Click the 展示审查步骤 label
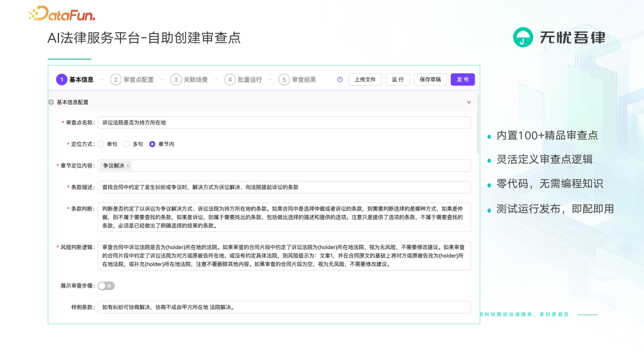 [78, 286]
